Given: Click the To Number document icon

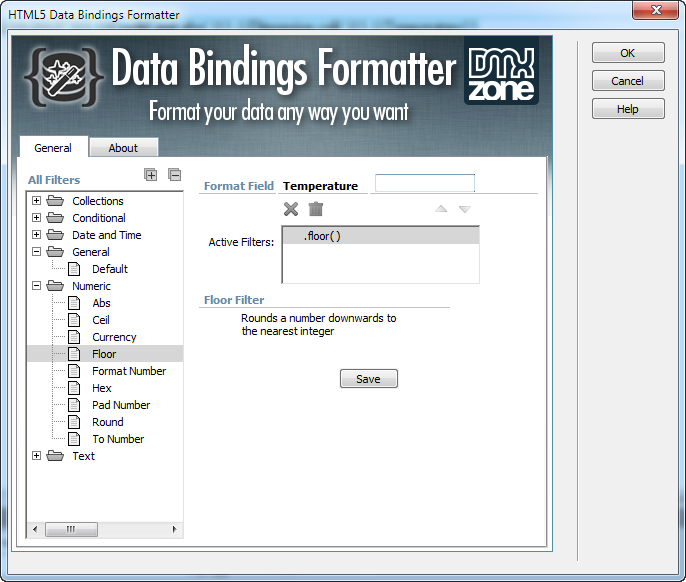Looking at the screenshot, I should (74, 439).
